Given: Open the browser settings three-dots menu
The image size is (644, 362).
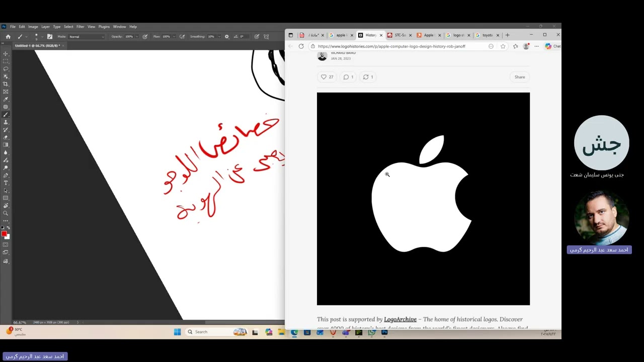Looking at the screenshot, I should (x=536, y=46).
